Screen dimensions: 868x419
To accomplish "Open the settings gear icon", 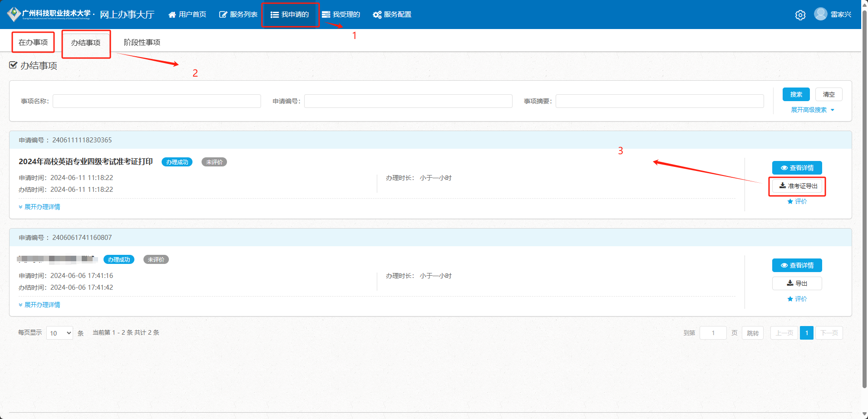I will click(800, 15).
